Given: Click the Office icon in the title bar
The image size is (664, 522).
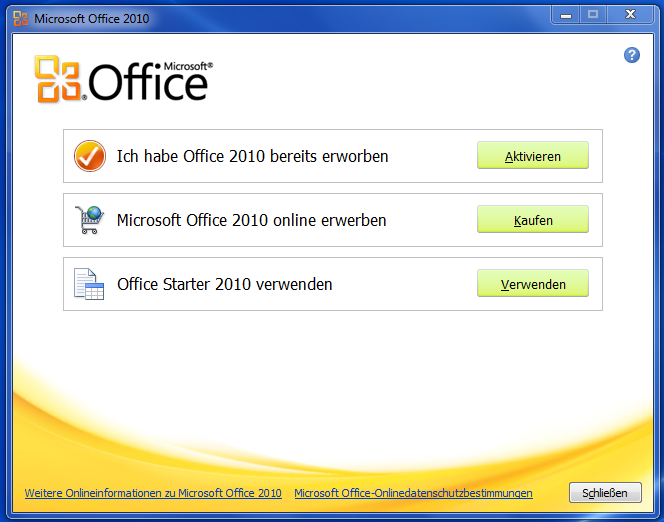Looking at the screenshot, I should tap(20, 17).
